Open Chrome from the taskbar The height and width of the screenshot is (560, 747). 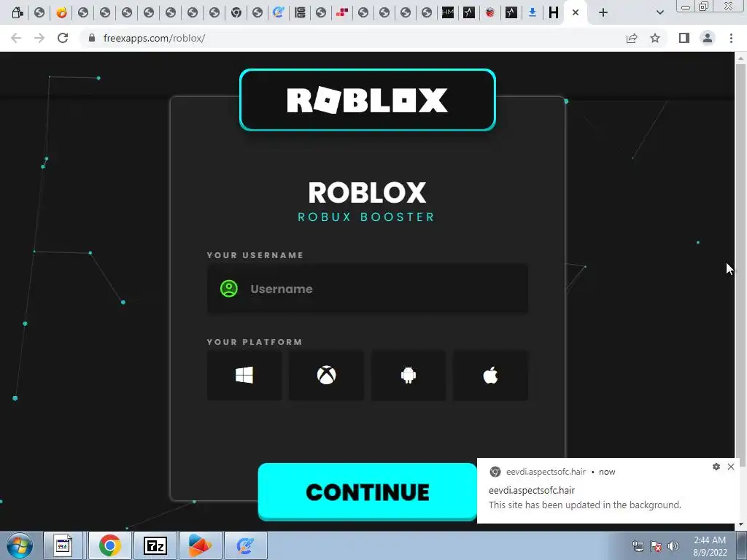coord(109,545)
